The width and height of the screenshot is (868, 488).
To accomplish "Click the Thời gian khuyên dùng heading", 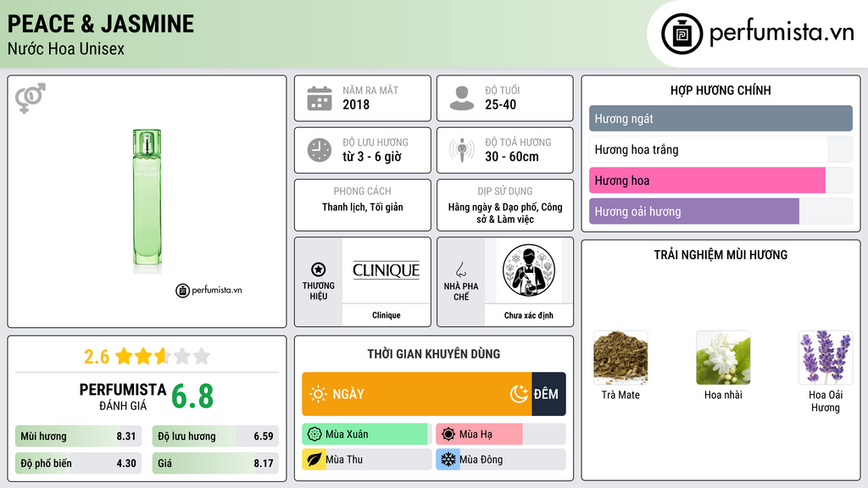I will pos(433,353).
